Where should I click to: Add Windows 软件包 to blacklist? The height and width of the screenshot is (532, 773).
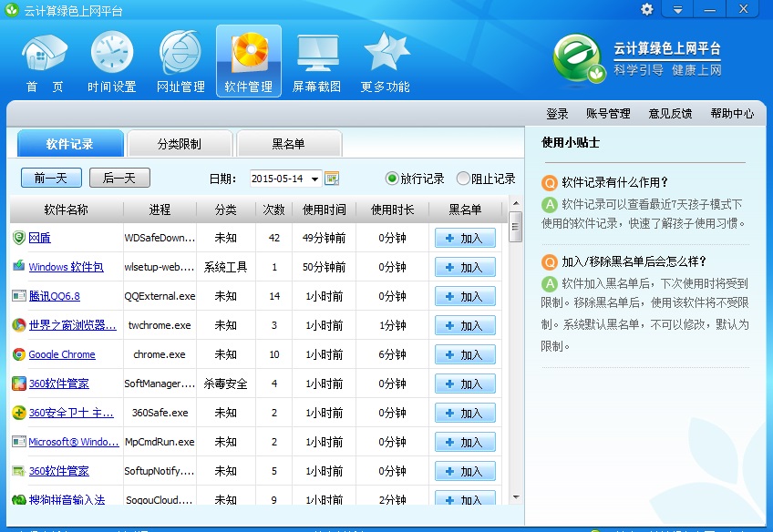pyautogui.click(x=465, y=268)
